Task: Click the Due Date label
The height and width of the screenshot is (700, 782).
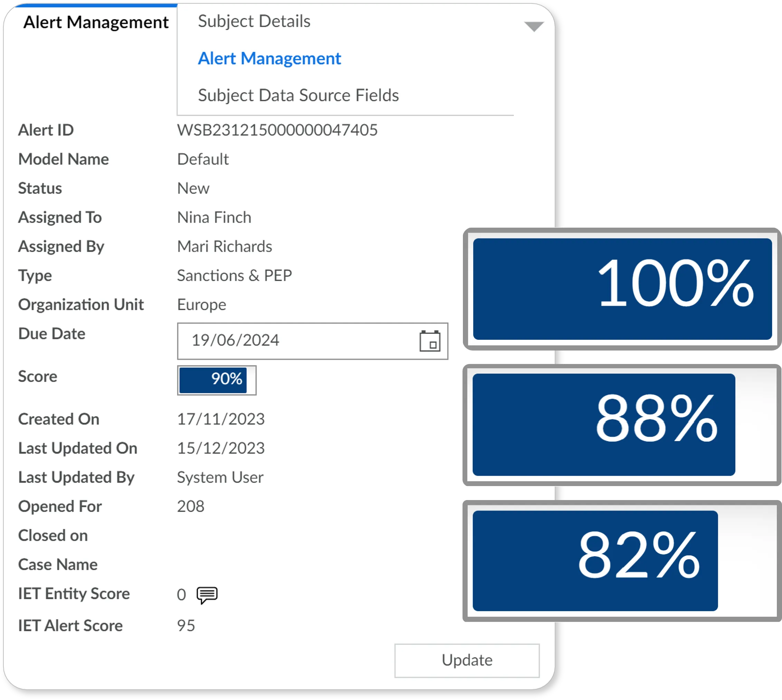Action: tap(51, 334)
